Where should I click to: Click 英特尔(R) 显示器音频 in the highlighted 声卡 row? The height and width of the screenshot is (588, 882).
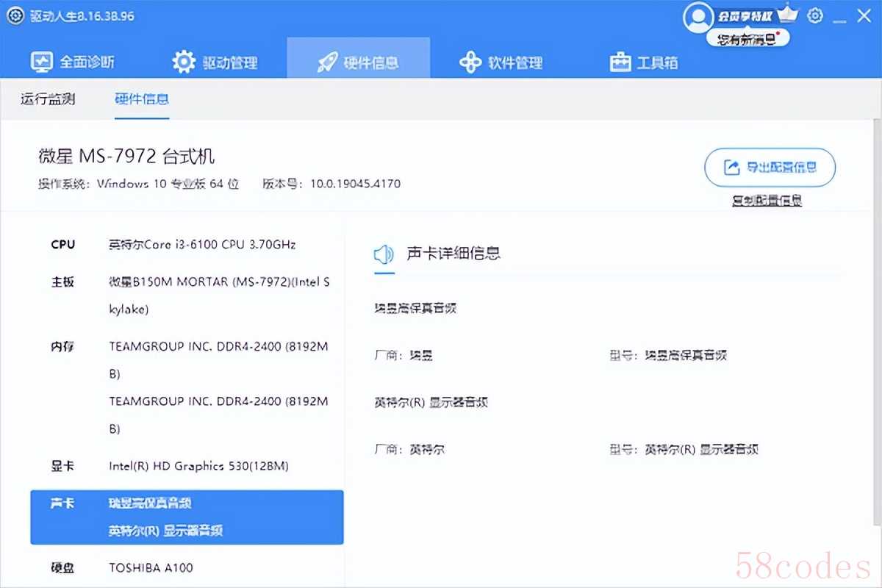coord(165,531)
